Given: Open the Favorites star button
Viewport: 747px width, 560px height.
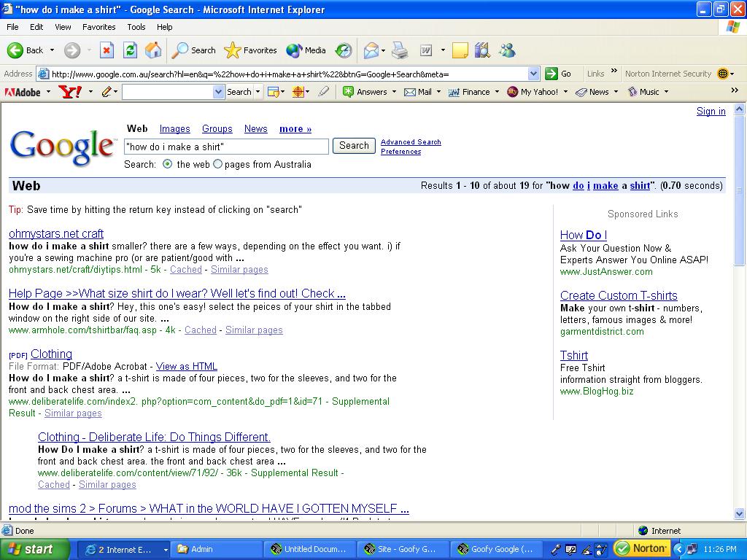Looking at the screenshot, I should 251,50.
